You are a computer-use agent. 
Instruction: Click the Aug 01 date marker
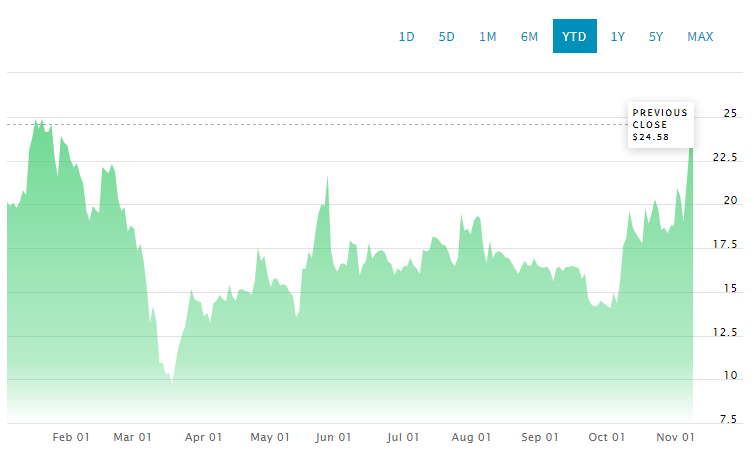(x=471, y=437)
